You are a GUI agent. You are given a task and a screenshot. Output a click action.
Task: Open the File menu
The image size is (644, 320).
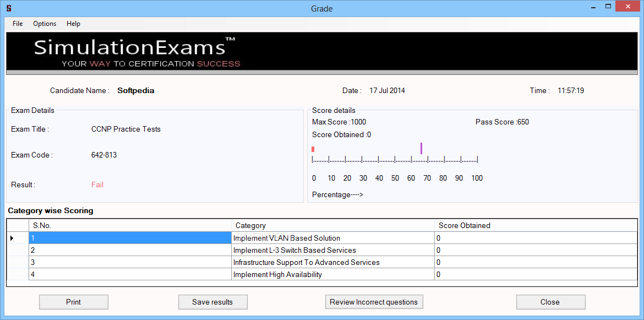tap(18, 24)
